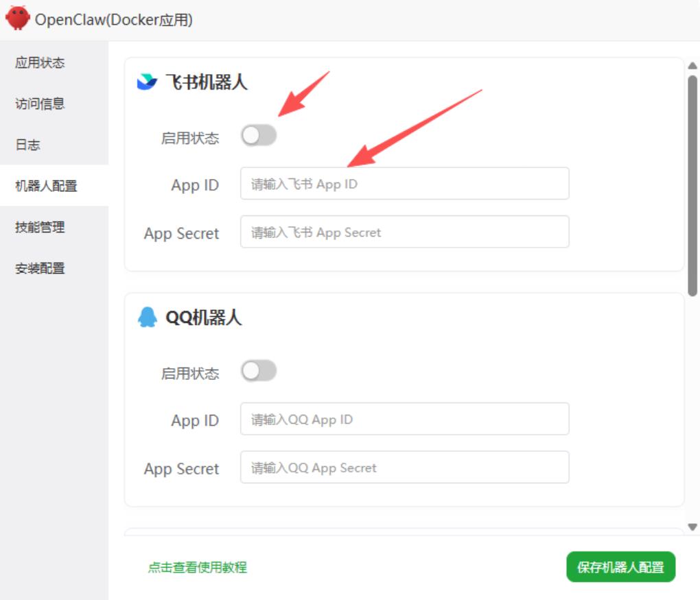Select 机器人配置 in the sidebar
Viewport: 700px width, 600px height.
click(x=46, y=186)
